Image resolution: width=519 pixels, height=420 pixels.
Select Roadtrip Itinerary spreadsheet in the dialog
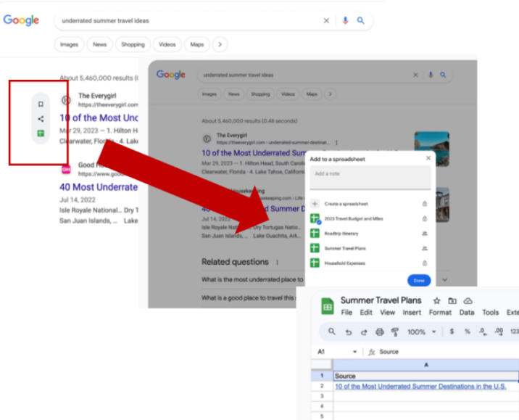370,234
